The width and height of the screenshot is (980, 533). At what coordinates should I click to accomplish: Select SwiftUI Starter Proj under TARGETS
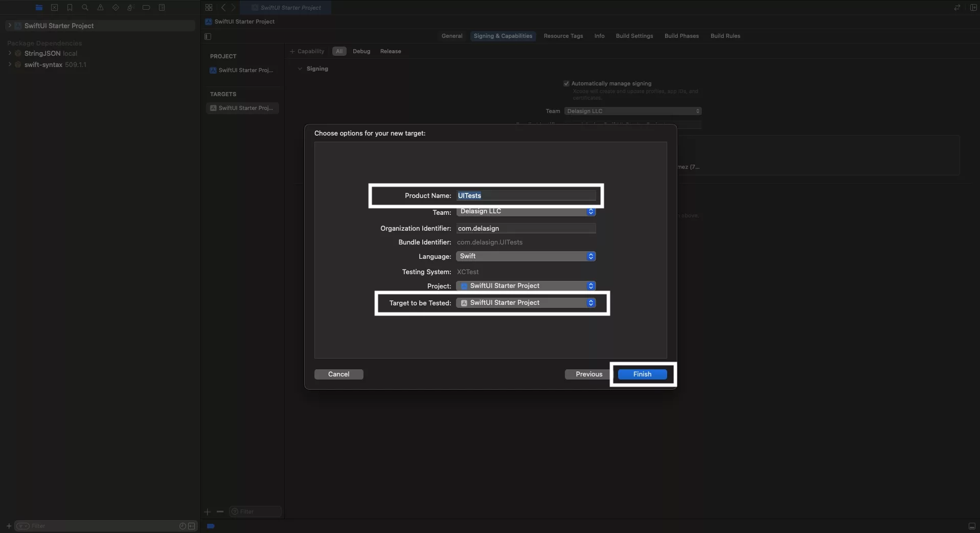coord(242,108)
